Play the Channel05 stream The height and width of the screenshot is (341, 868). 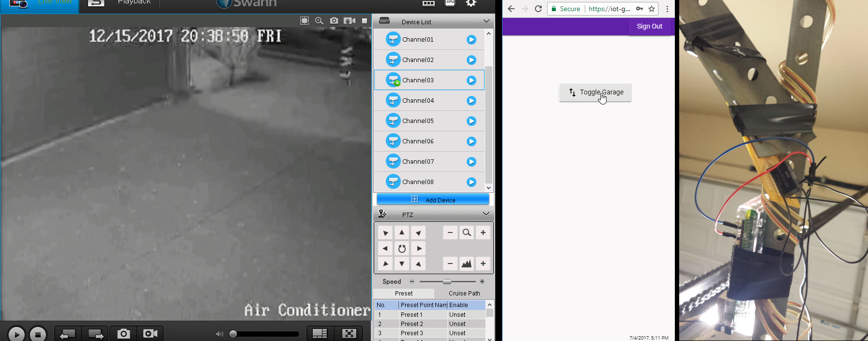click(x=471, y=121)
